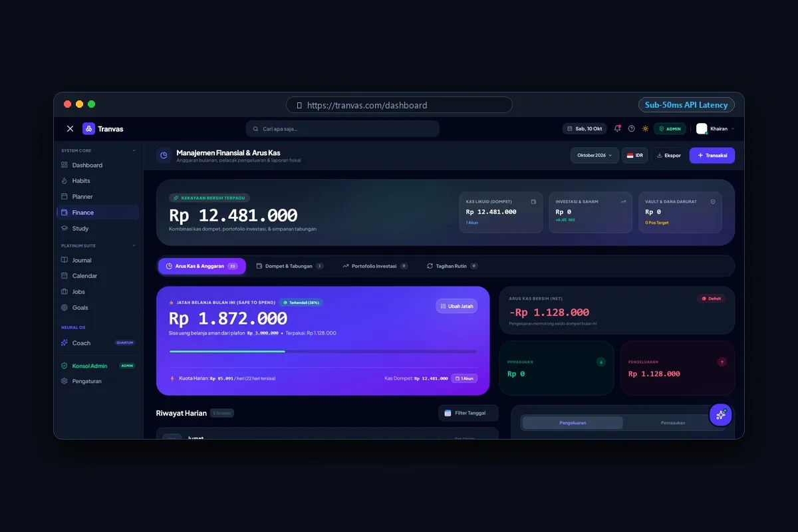Open Calendar in the sidebar
798x532 pixels.
click(97, 276)
